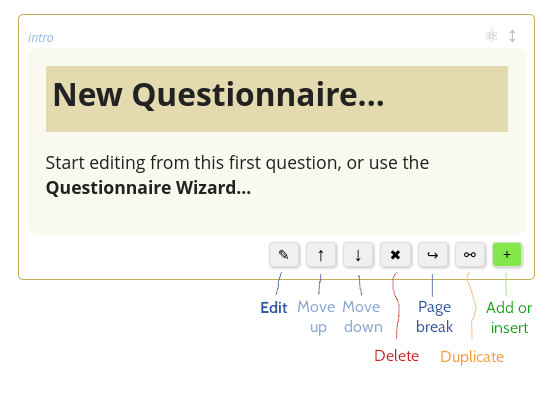Select the 'intro' question label
Screen dimensions: 550x397
(41, 38)
